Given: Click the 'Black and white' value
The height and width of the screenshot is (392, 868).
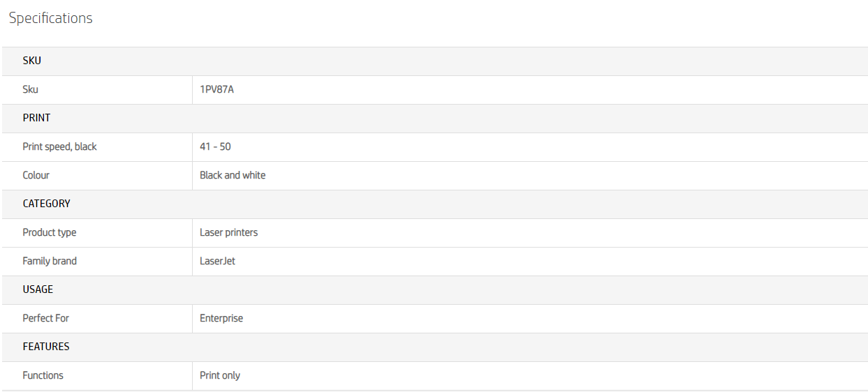Looking at the screenshot, I should 233,175.
